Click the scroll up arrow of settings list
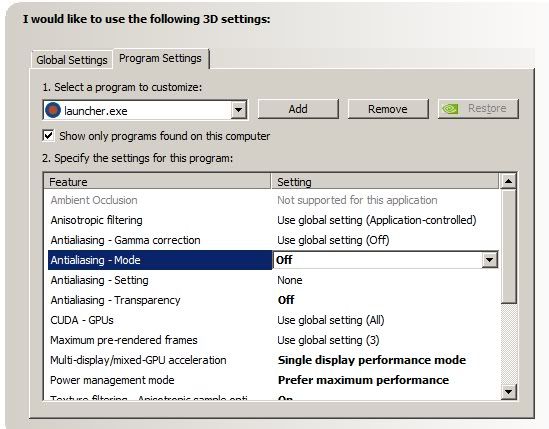The image size is (549, 429). pyautogui.click(x=508, y=181)
